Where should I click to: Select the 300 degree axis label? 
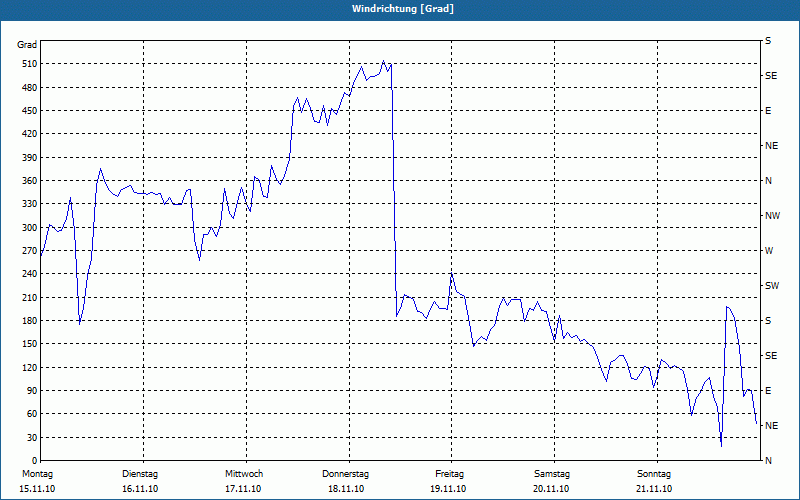pyautogui.click(x=30, y=227)
